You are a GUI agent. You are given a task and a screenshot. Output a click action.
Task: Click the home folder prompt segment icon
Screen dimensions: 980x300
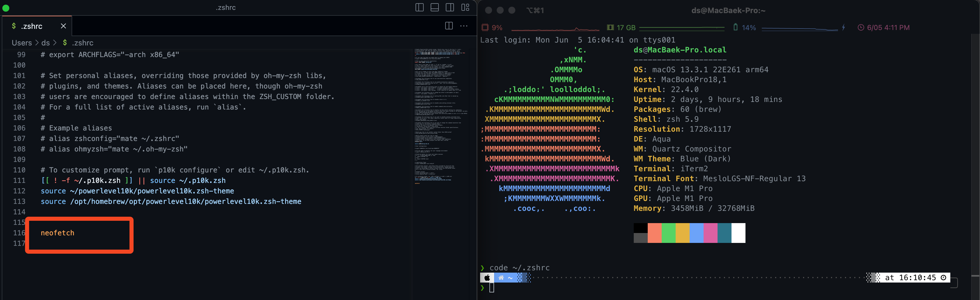tap(501, 278)
